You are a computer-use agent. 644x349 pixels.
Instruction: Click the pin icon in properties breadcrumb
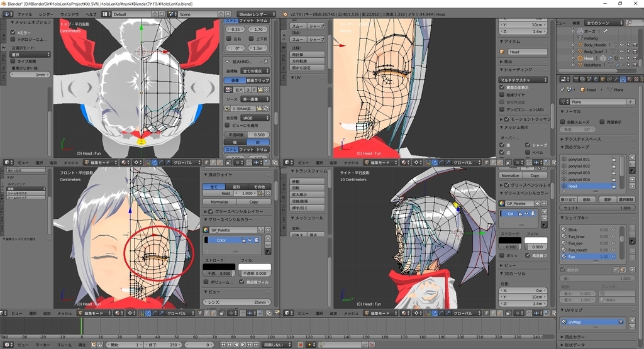click(562, 89)
